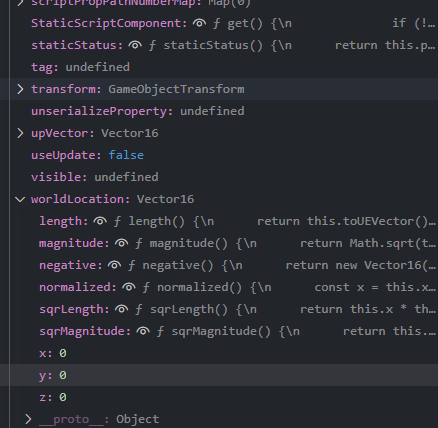Click the length() function text
This screenshot has height=428, width=438.
(156, 221)
